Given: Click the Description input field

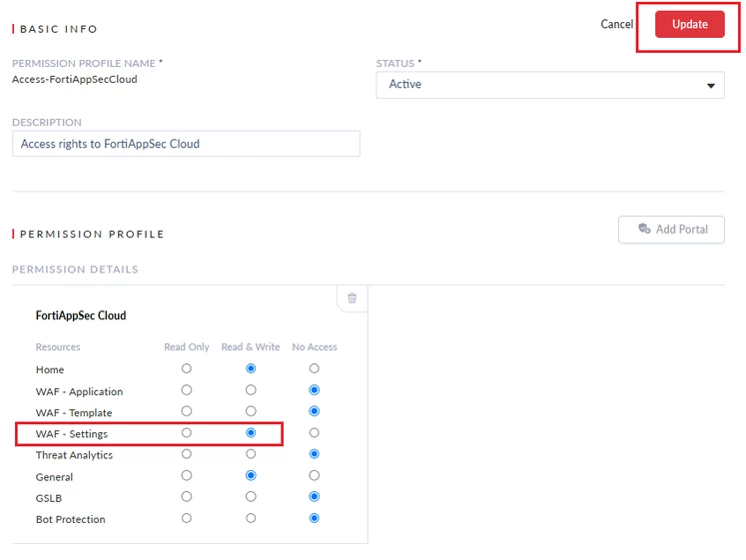Looking at the screenshot, I should tap(186, 144).
